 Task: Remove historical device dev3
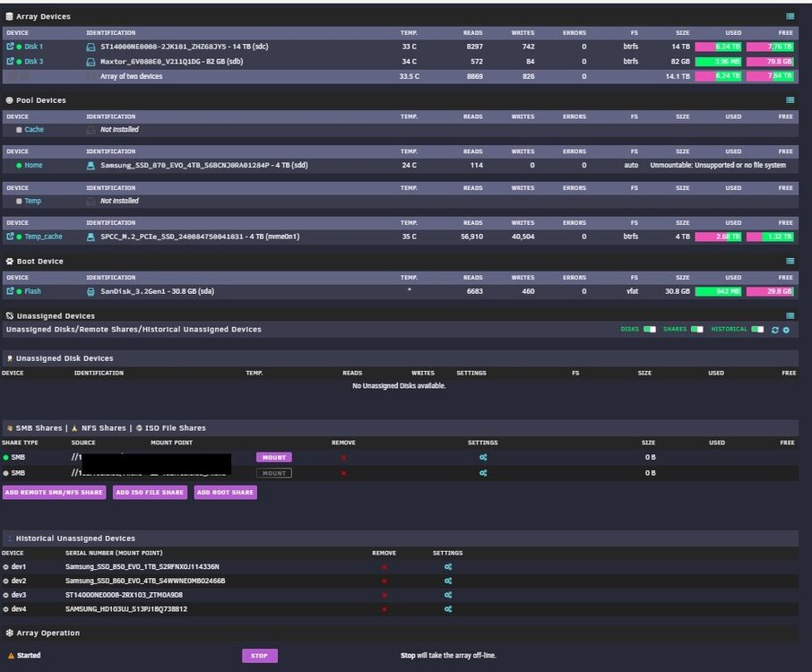(384, 595)
